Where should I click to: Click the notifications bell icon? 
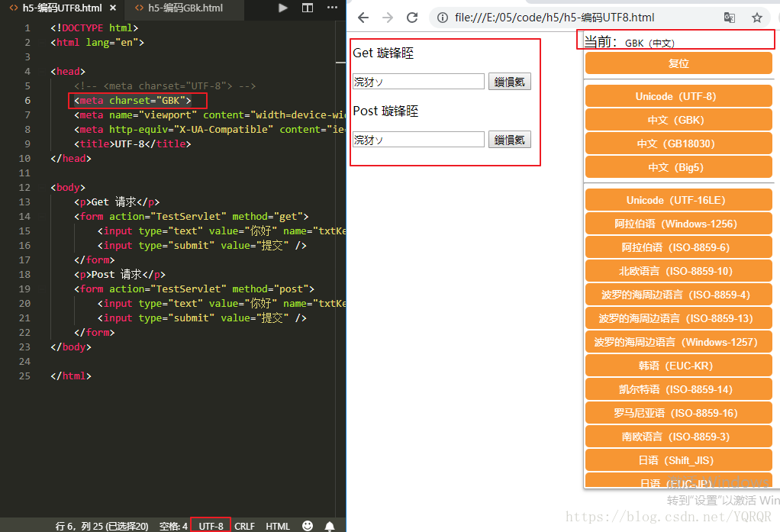click(x=329, y=526)
